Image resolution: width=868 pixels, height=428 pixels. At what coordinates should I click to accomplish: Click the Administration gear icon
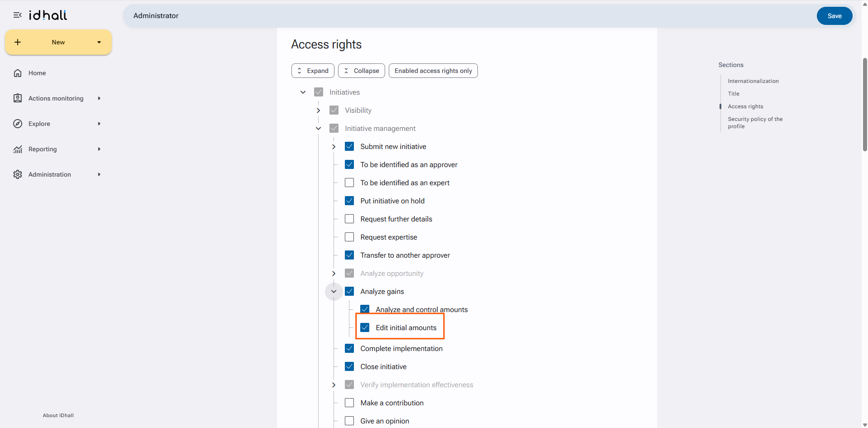[18, 174]
